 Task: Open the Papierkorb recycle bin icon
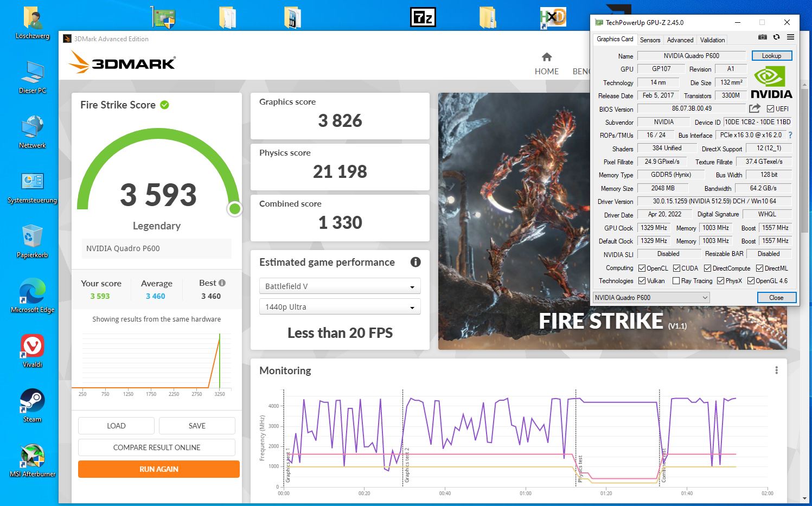pos(32,237)
